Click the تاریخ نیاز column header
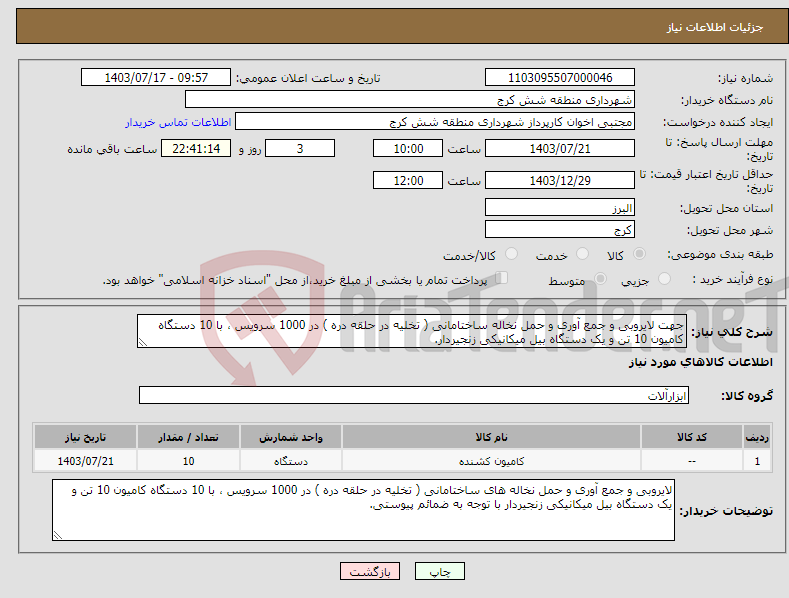789x598 pixels. point(85,437)
